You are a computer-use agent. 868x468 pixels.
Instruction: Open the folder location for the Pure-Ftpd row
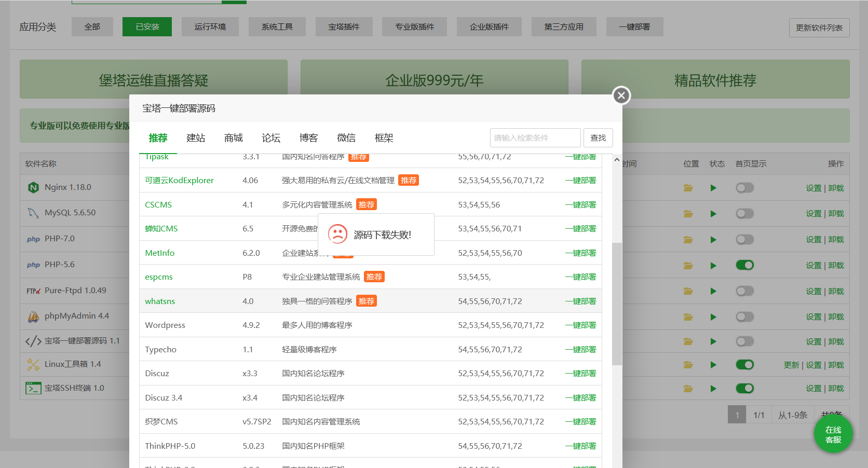(x=688, y=291)
